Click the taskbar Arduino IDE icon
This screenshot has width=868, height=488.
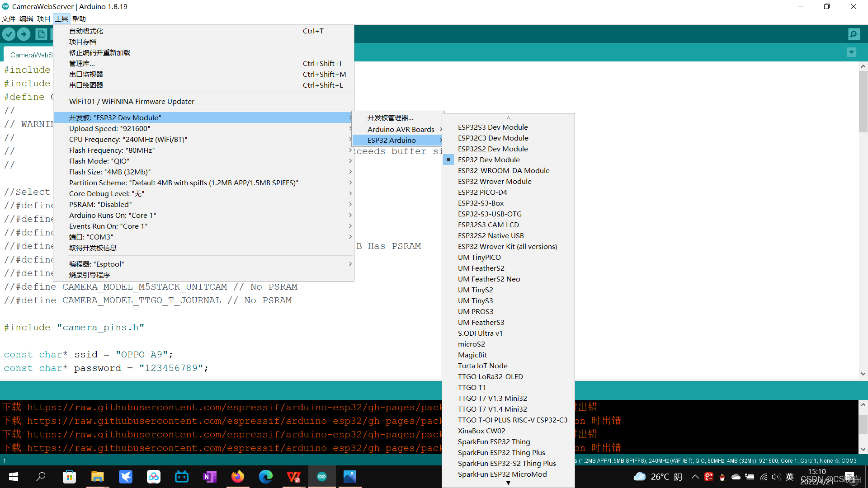click(x=322, y=476)
